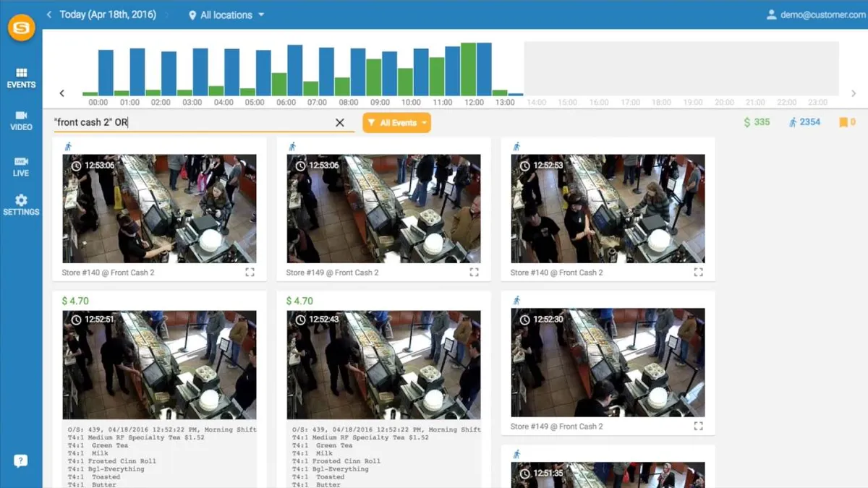Open the 12:52:43 transaction video thumbnail
Screen dimensions: 868x488
coord(383,365)
